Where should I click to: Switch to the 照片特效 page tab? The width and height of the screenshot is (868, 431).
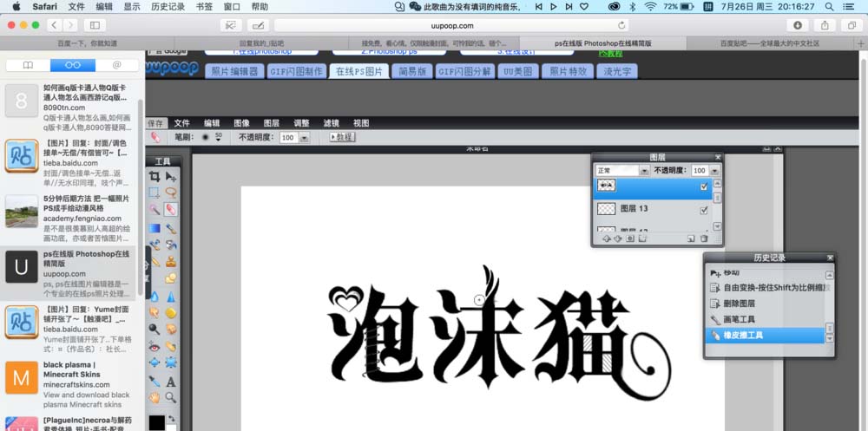pyautogui.click(x=568, y=71)
